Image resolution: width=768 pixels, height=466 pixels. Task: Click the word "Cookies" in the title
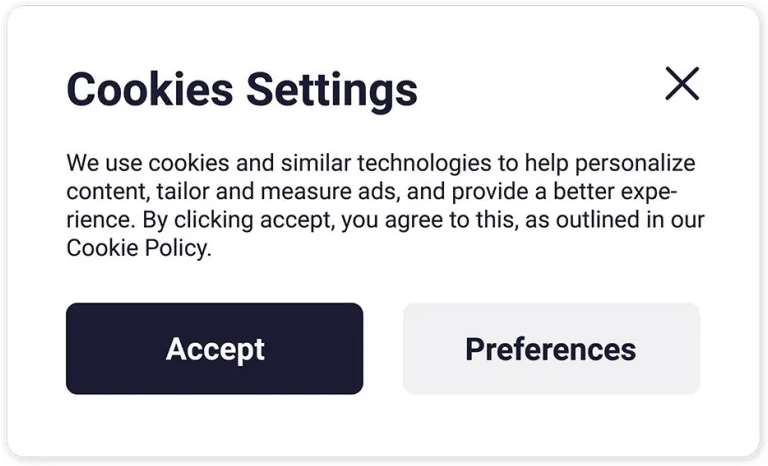tap(150, 90)
